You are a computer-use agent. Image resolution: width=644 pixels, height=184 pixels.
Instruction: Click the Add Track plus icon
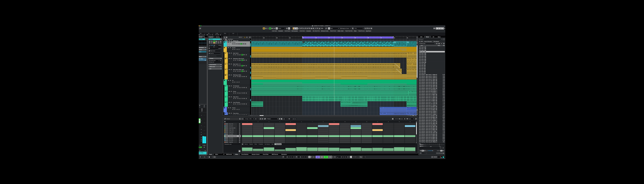(225, 37)
